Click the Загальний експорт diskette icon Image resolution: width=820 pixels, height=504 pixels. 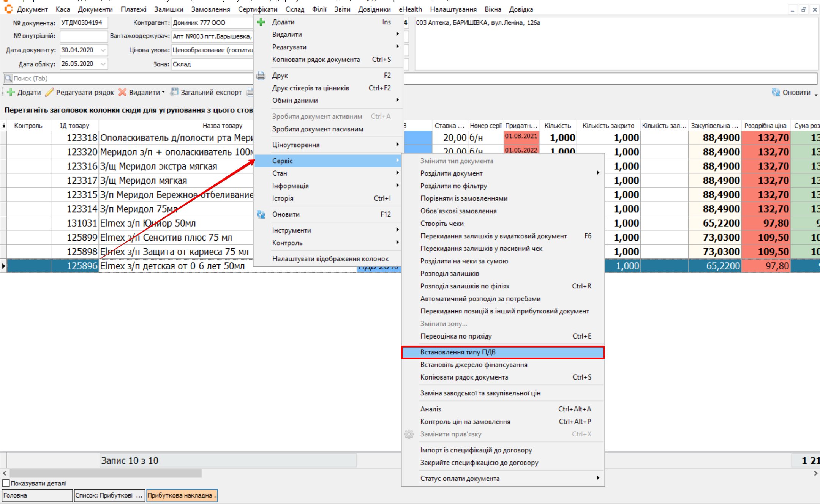coord(174,92)
